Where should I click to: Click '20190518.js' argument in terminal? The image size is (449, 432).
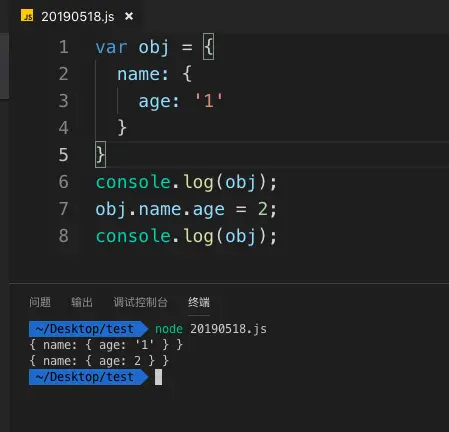click(228, 329)
